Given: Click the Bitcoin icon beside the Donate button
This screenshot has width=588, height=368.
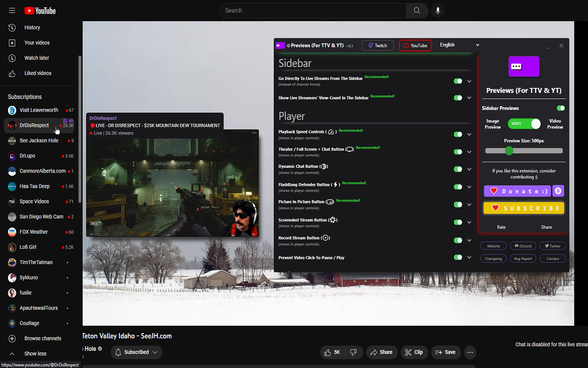Looking at the screenshot, I should click(558, 190).
